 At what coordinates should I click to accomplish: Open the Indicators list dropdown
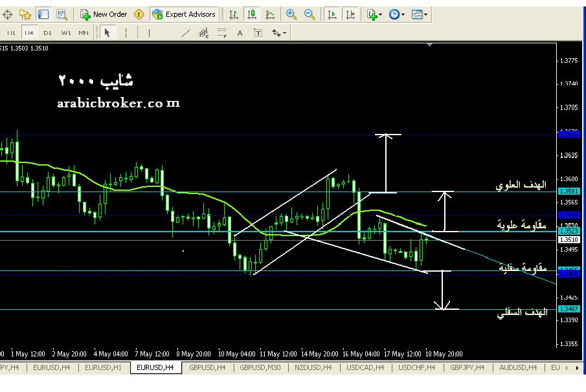coord(374,15)
